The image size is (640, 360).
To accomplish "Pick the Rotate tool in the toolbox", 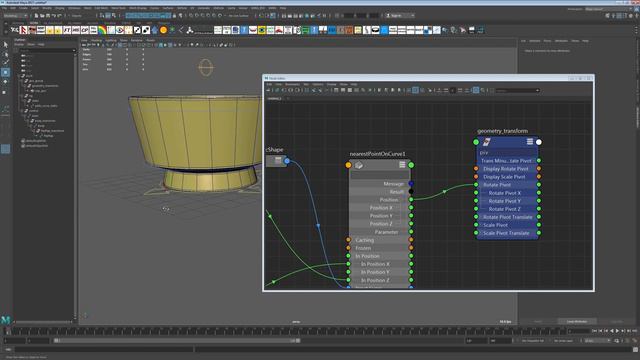I will [5, 82].
